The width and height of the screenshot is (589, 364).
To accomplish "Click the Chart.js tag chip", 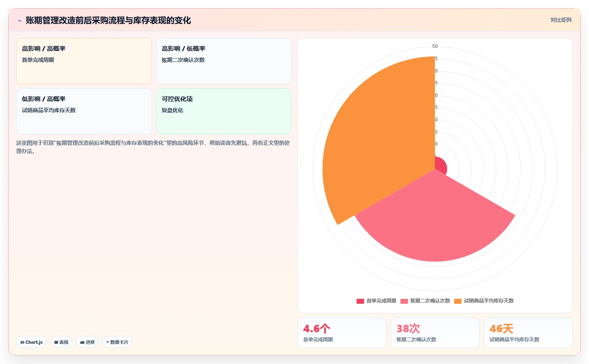I will [x=31, y=342].
